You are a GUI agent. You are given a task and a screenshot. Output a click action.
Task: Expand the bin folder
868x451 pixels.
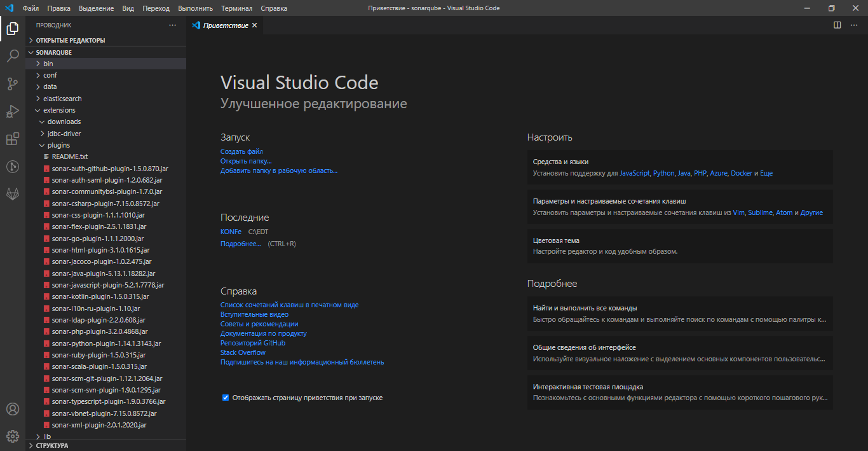(x=48, y=64)
